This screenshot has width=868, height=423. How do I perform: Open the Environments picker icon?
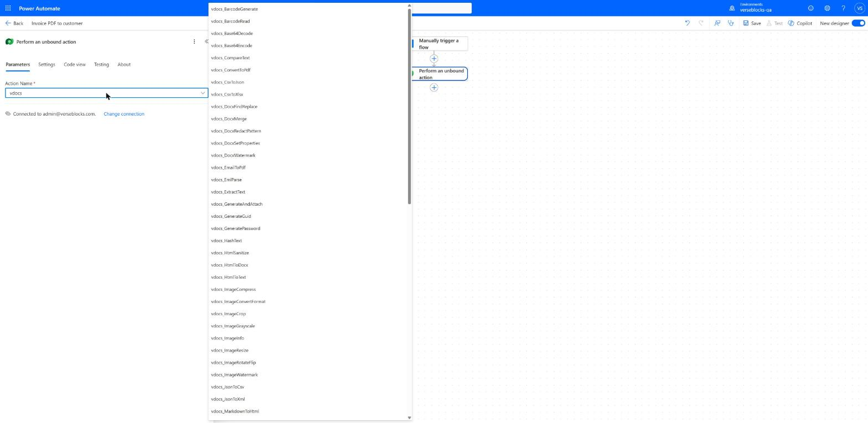[x=732, y=8]
